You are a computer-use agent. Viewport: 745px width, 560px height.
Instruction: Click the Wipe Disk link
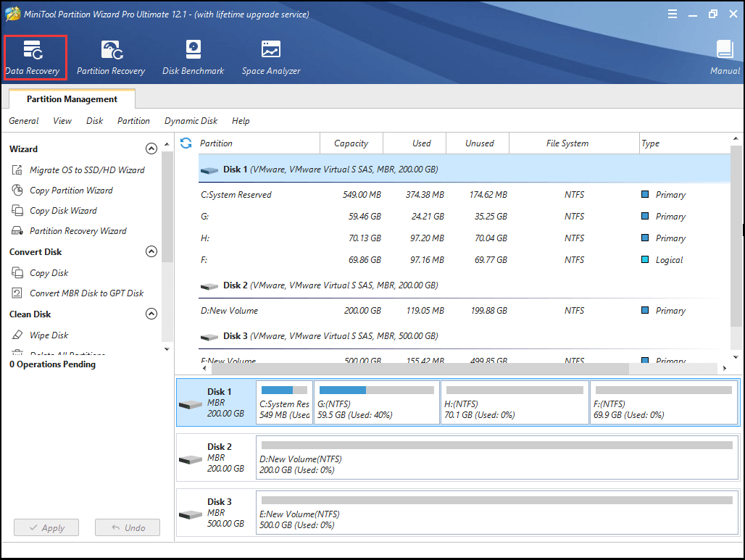tap(49, 335)
